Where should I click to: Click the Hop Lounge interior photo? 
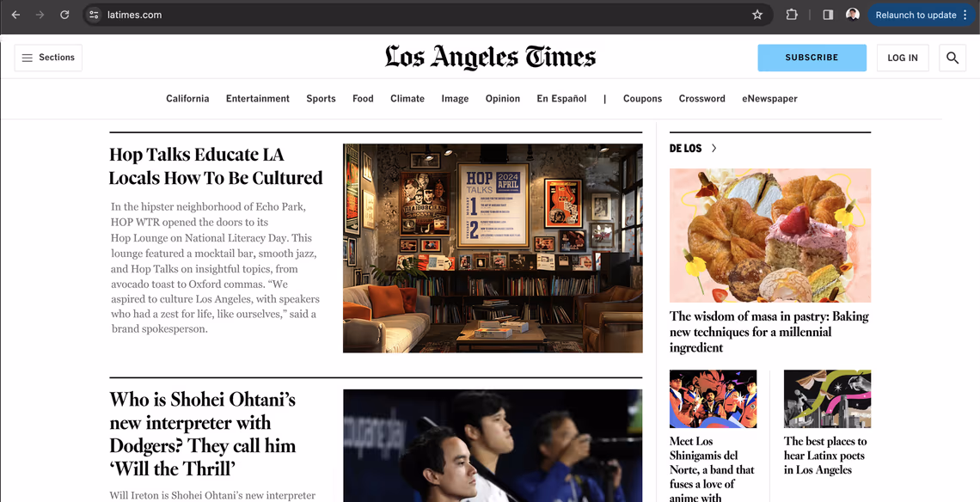493,248
